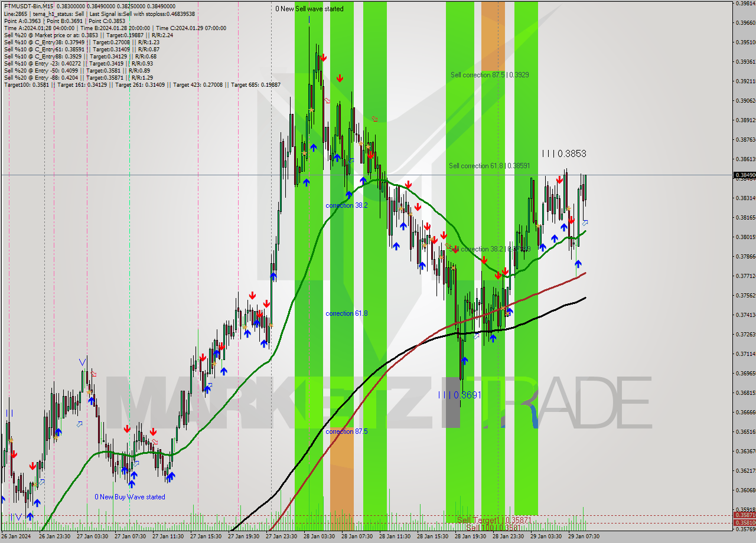Image resolution: width=756 pixels, height=543 pixels.
Task: Click the FTMUSDT-Bin,M15 symbol title
Action: pos(28,6)
